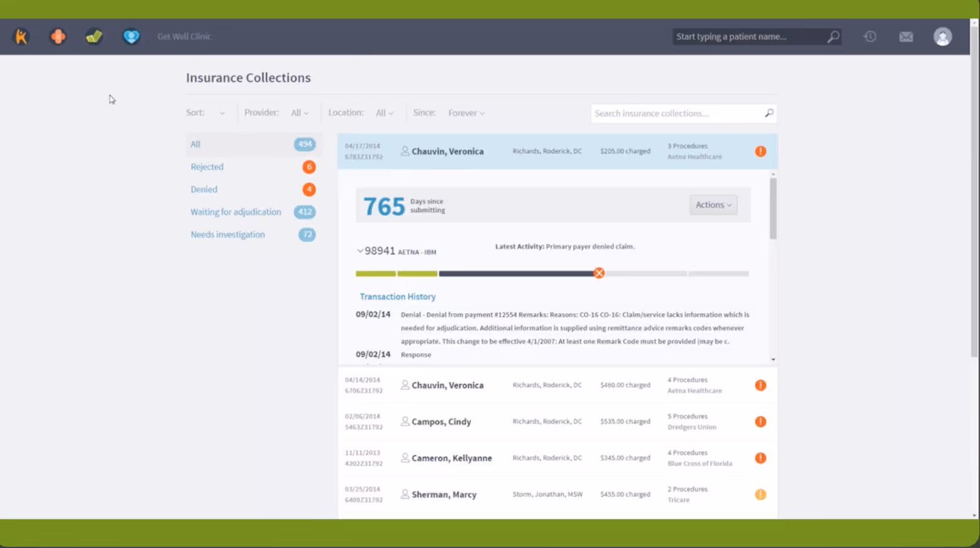Click dark segment of claim progress bar
The width and height of the screenshot is (980, 548).
tap(516, 273)
